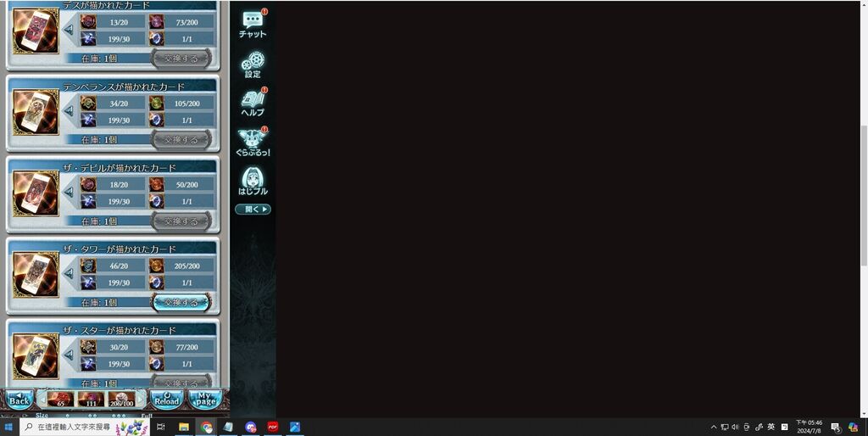
Task: Click 交換する on the ザ・タワー card
Action: tap(181, 303)
